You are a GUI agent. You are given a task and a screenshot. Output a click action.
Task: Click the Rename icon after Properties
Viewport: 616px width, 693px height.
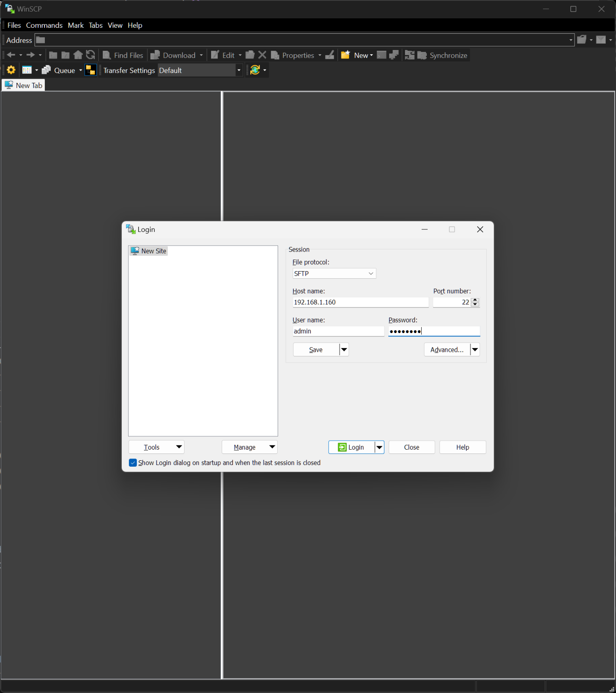coord(330,55)
